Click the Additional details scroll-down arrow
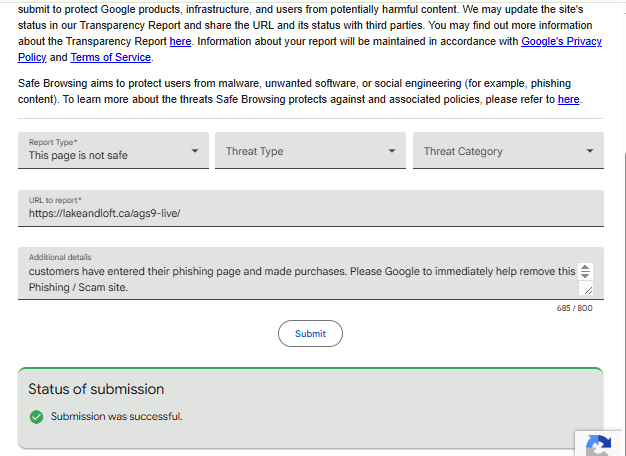This screenshot has height=456, width=626. coord(586,276)
